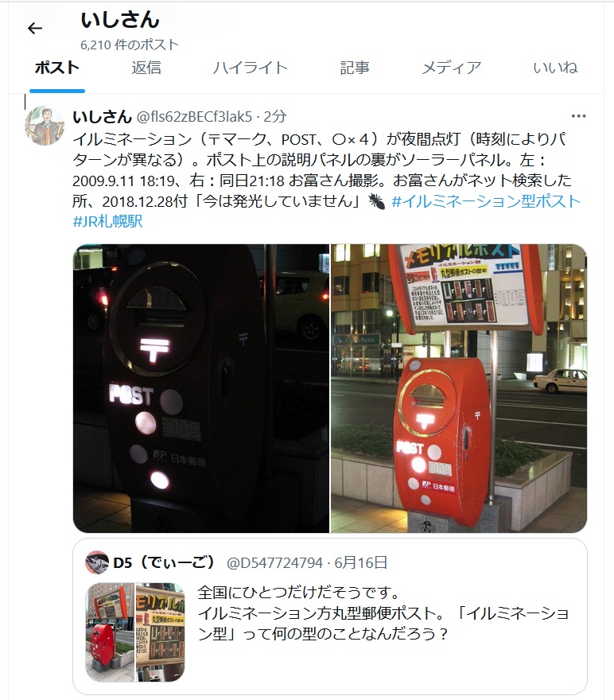Open the @fls62zBECf3lak5 handle link
Viewport: 614px width, 700px height.
[x=194, y=116]
